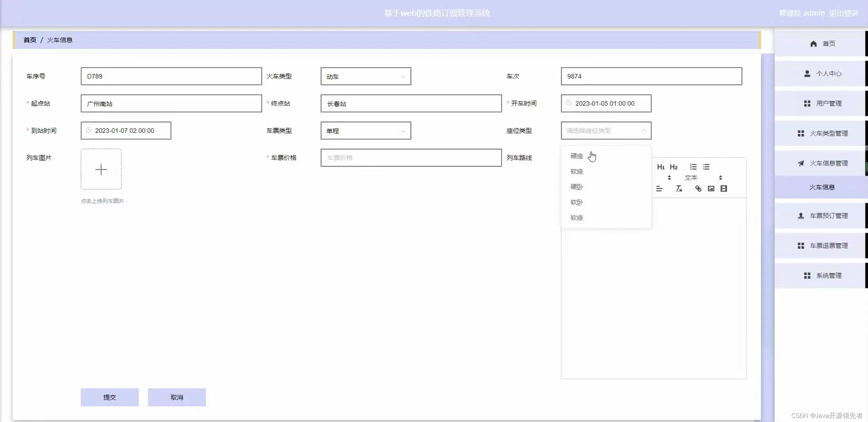
Task: Click the user icon beside 车票预订管理
Action: click(801, 216)
